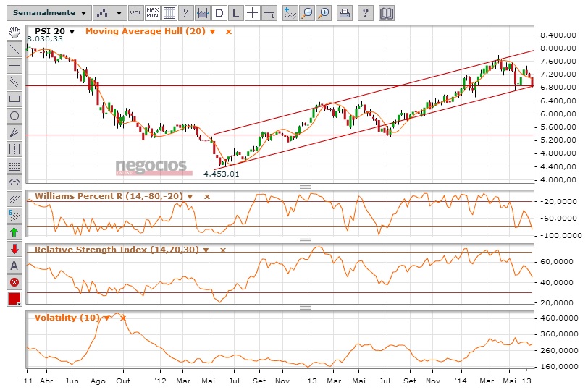
Task: Remove the Moving Average Hull indicator
Action: 228,32
